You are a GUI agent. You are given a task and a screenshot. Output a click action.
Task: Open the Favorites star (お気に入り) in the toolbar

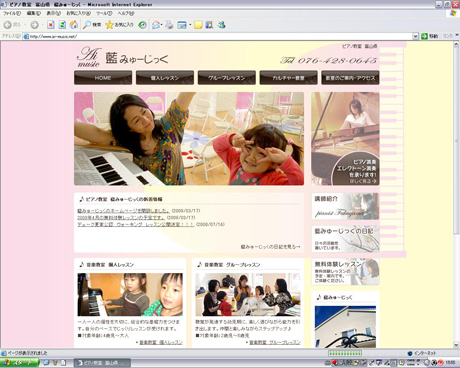point(119,25)
